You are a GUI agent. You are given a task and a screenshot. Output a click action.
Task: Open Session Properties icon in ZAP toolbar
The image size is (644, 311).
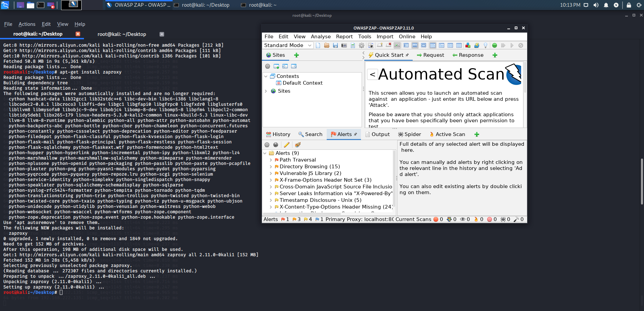click(x=353, y=45)
